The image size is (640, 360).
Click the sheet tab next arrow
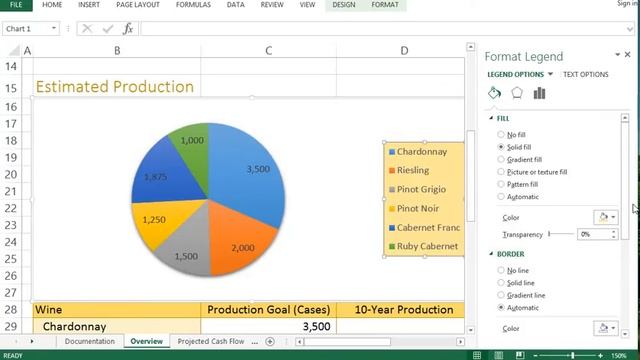[32, 341]
